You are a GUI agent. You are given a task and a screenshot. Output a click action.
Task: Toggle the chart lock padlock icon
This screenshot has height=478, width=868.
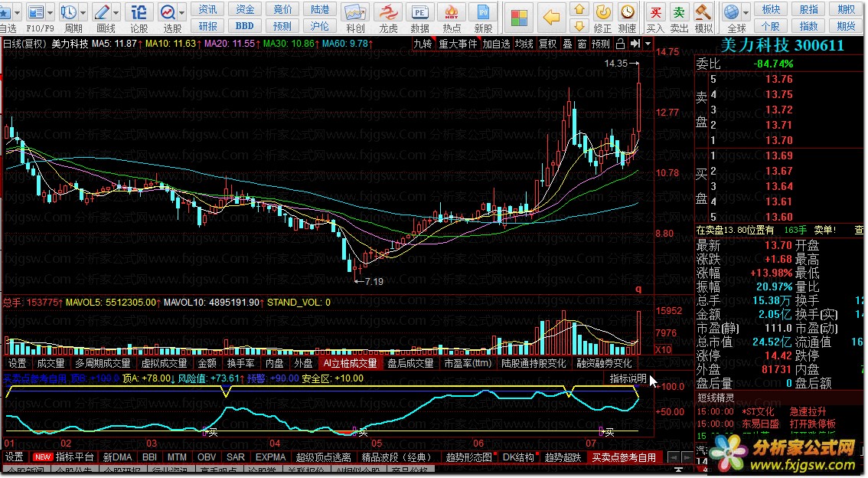click(621, 43)
